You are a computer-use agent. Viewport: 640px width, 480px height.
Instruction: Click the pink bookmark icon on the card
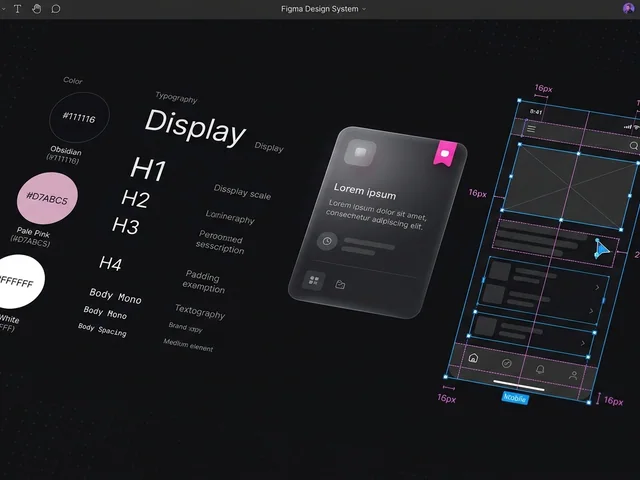point(445,153)
